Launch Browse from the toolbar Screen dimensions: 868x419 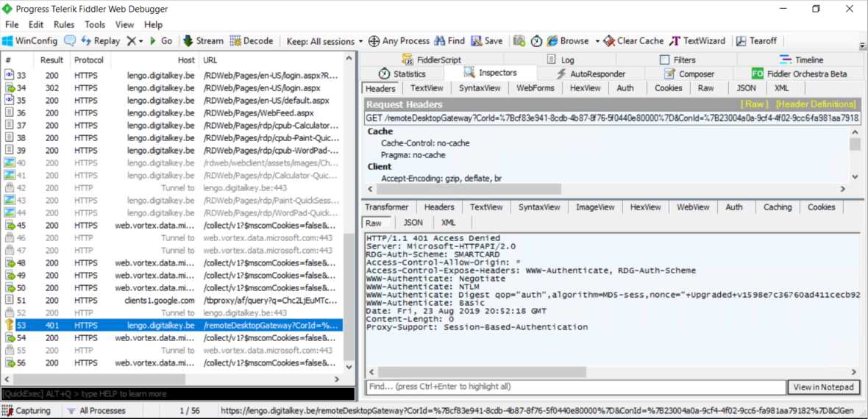point(568,41)
